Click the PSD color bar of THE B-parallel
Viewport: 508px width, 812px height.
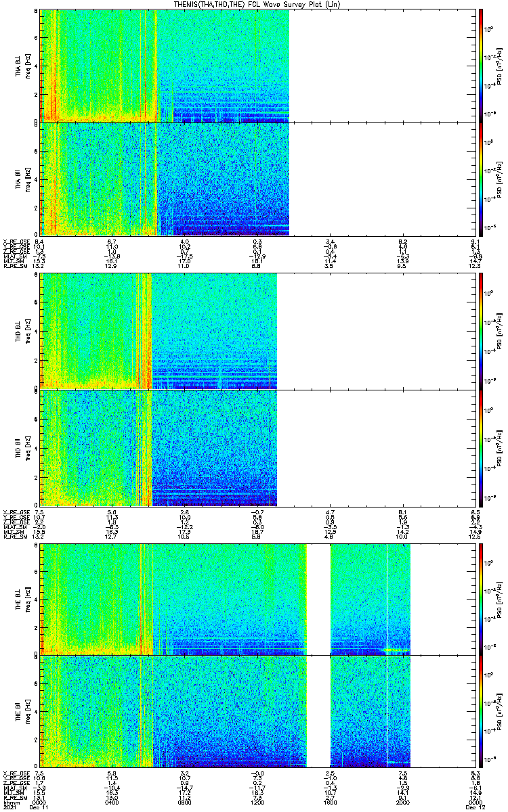point(481,710)
